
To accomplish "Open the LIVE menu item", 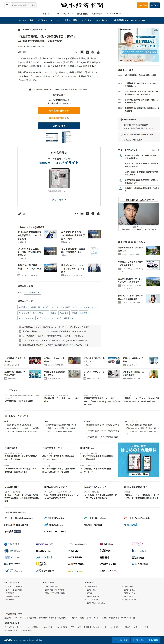I will 57,14.
